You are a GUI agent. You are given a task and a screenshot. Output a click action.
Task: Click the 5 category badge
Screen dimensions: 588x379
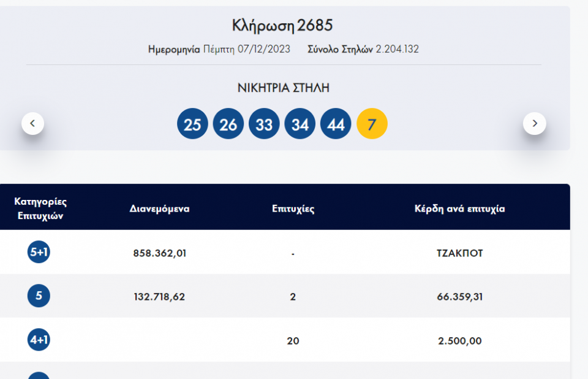(39, 297)
